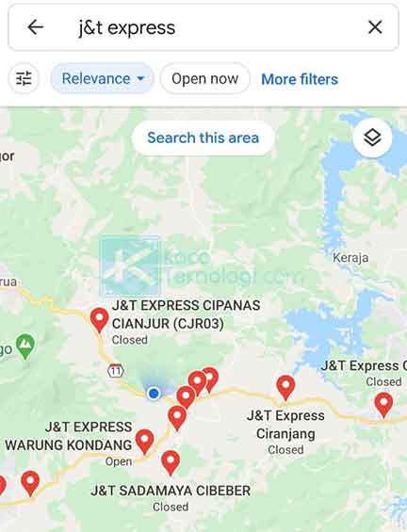The image size is (407, 532).
Task: Open the map layers icon
Action: 372,137
